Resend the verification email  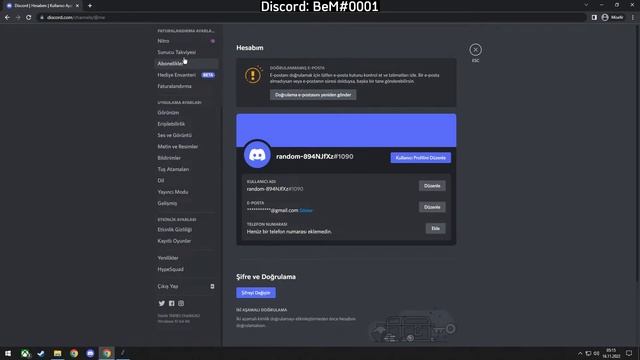tap(313, 95)
